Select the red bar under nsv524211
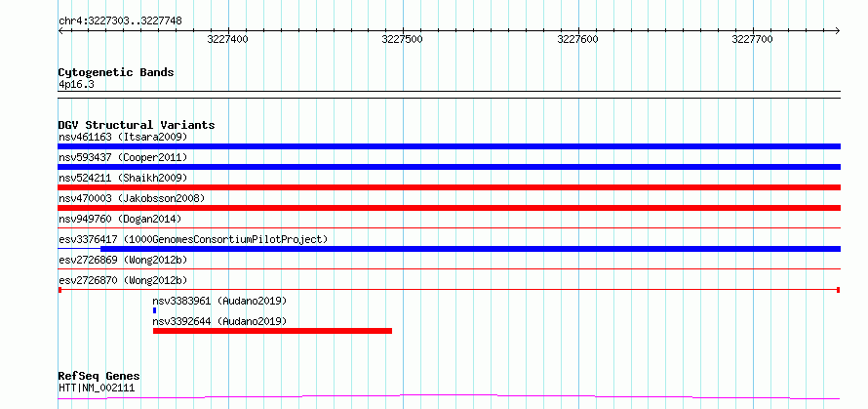 coord(449,187)
